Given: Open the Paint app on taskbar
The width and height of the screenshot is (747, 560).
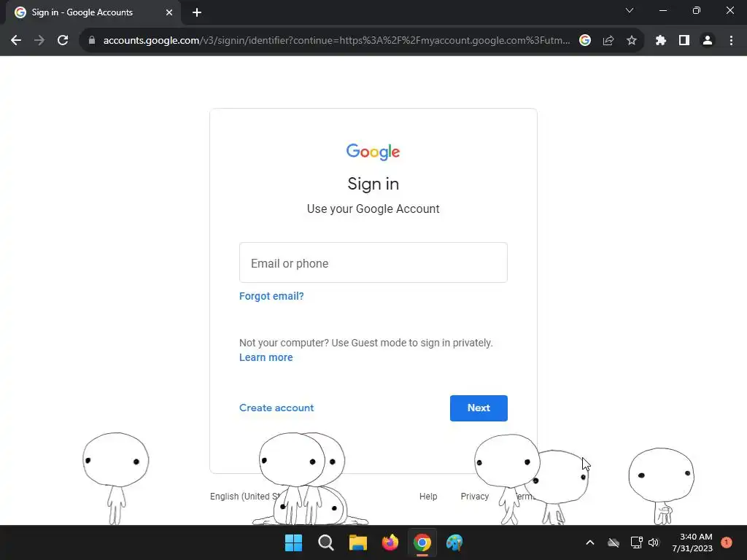Looking at the screenshot, I should pos(454,542).
